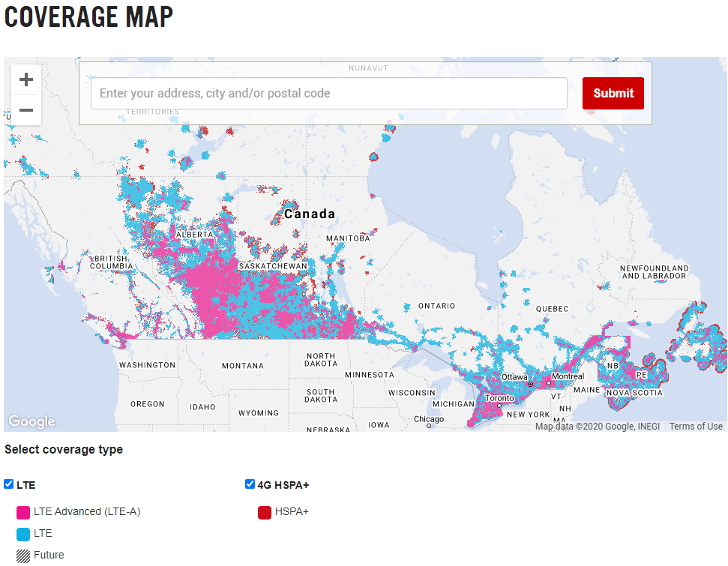Zoom in on the coverage map
The image size is (728, 566).
(x=26, y=79)
